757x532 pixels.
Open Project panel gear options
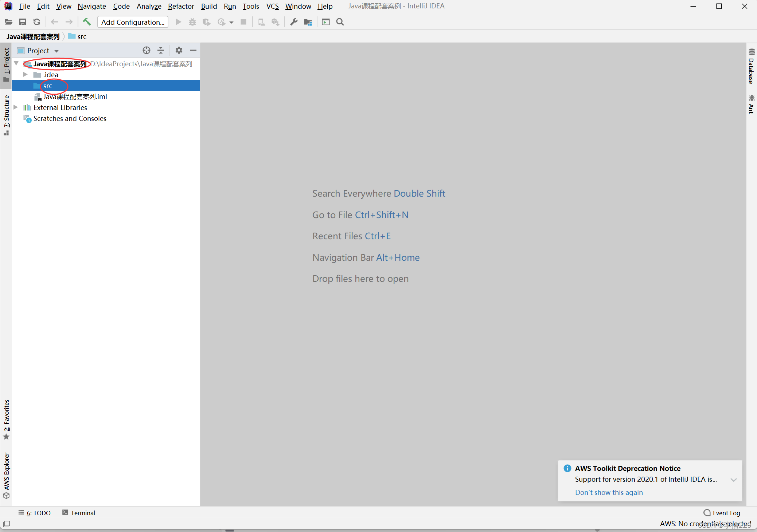coord(179,50)
